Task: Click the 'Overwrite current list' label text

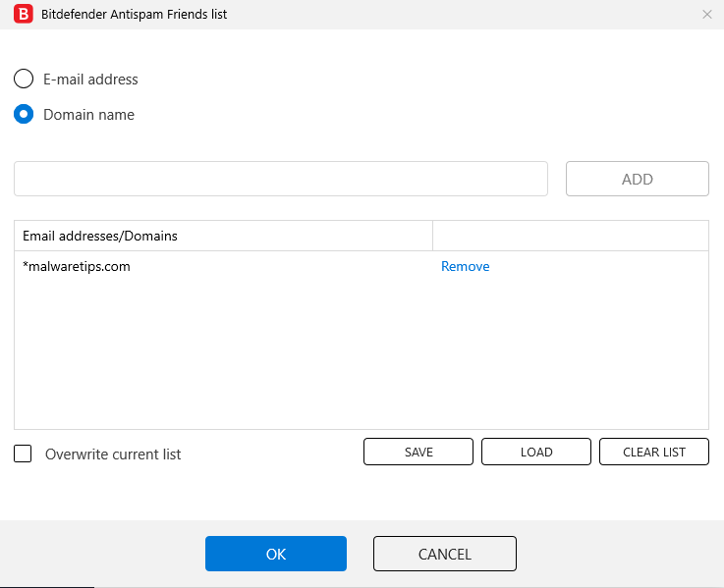Action: 113,454
